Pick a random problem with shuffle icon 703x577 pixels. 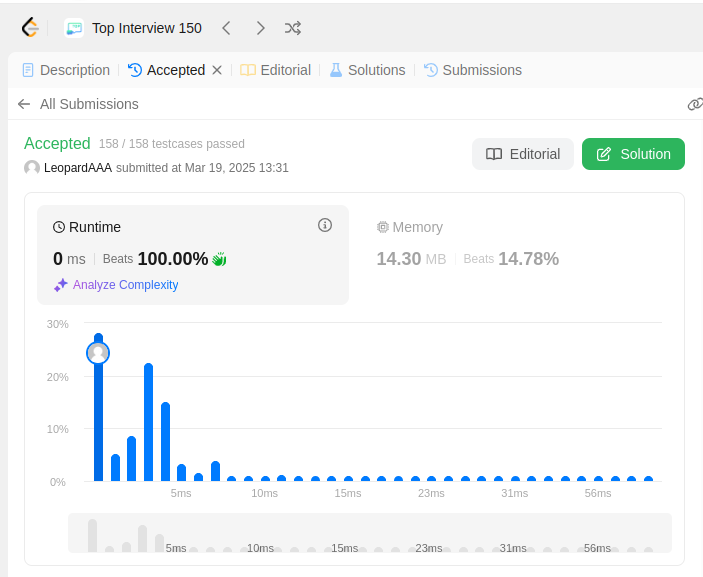tap(293, 28)
